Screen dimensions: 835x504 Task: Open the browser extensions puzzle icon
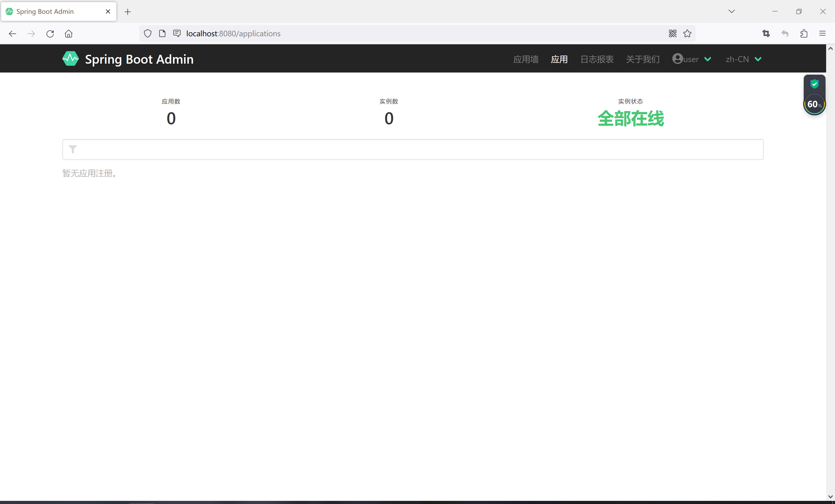pos(804,33)
